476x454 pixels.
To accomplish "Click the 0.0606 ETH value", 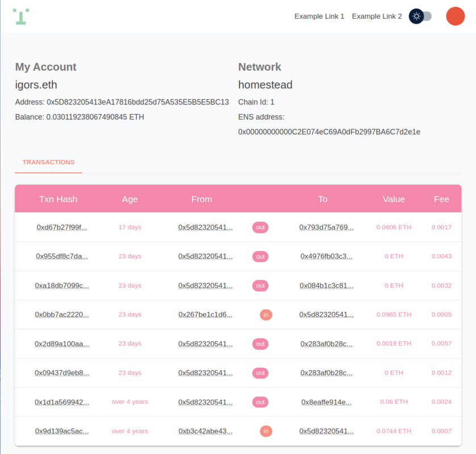I will [394, 227].
